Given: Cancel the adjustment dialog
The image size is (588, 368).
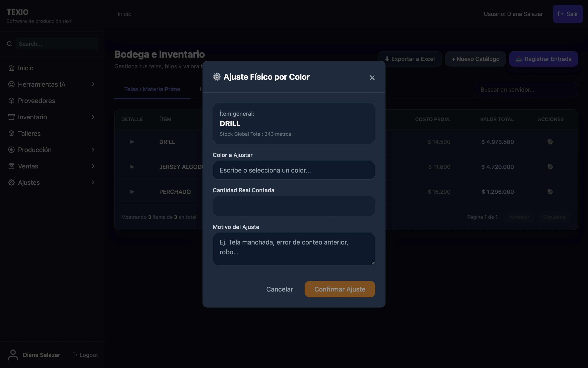Looking at the screenshot, I should pyautogui.click(x=280, y=289).
